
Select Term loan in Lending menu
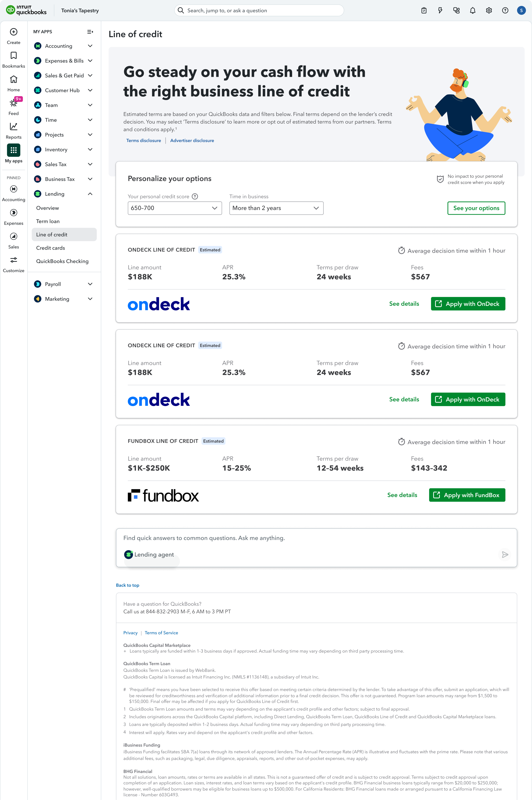pos(48,221)
